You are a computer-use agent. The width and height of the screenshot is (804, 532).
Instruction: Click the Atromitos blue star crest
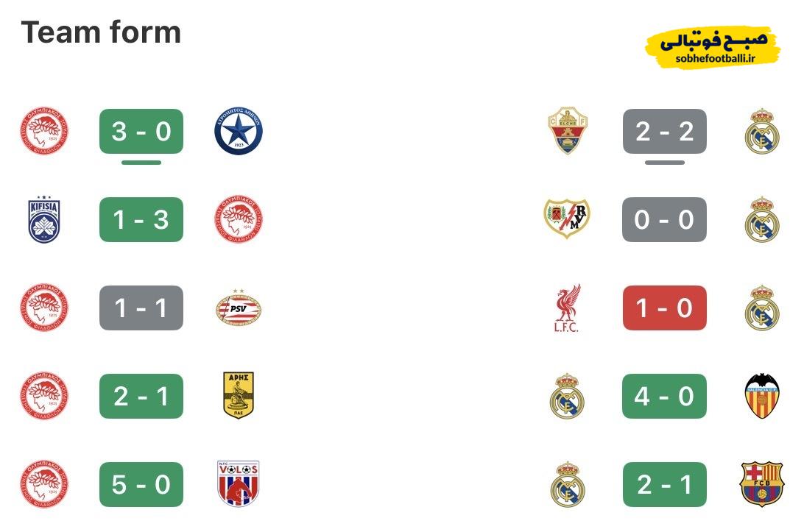[x=238, y=132]
